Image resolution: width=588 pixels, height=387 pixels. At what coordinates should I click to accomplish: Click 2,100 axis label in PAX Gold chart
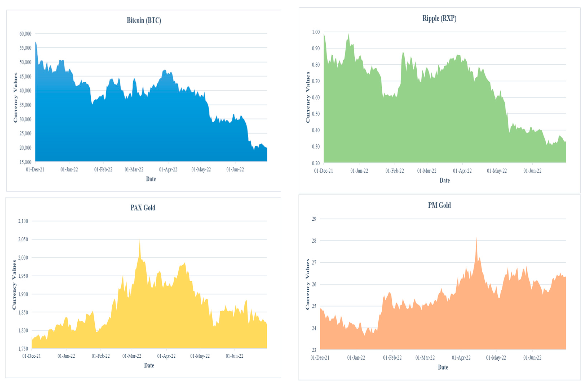(23, 221)
